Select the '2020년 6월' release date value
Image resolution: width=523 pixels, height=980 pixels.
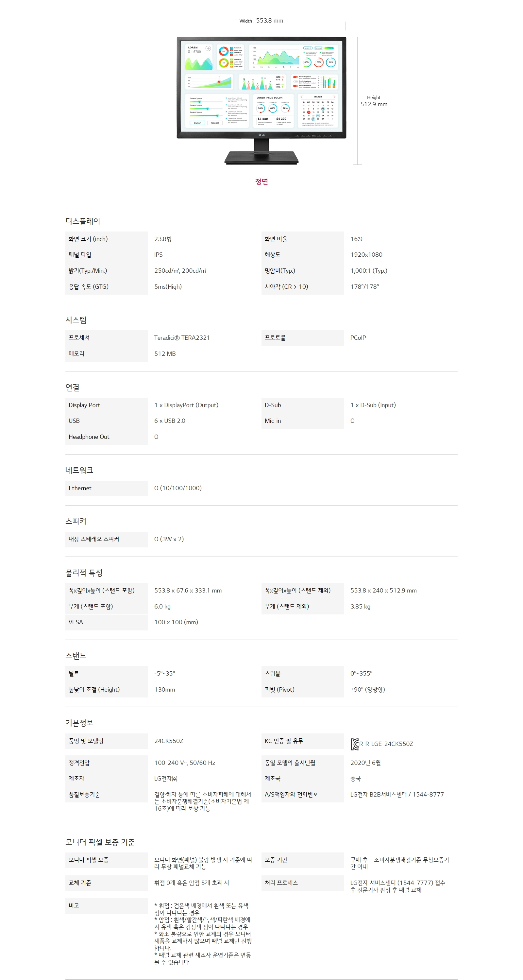[365, 763]
